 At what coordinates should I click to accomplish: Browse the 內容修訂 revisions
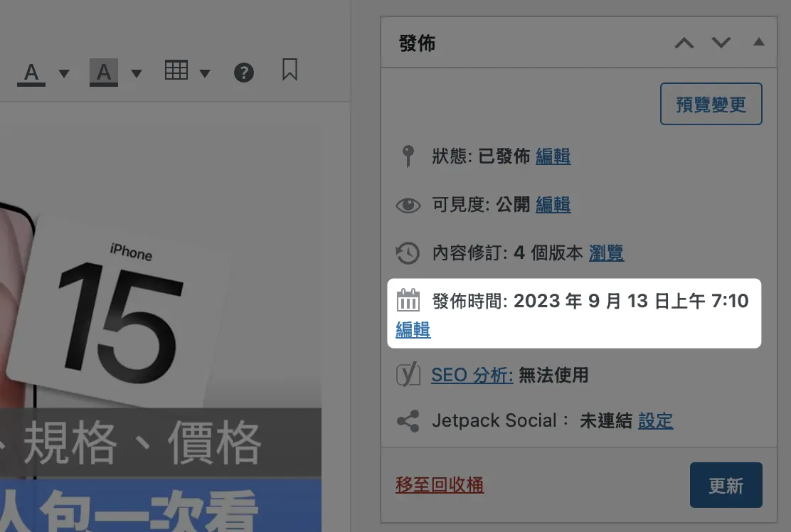[x=606, y=252]
